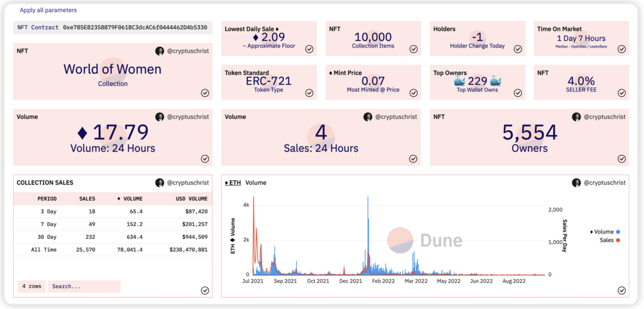
Task: Click checkmark icon on Holders card
Action: 518,49
